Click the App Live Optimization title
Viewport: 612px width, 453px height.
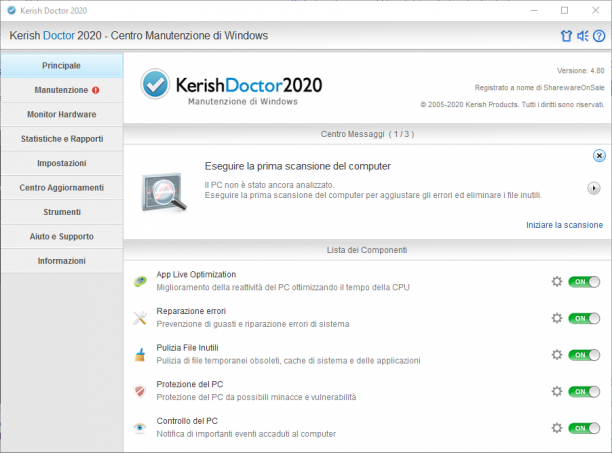(x=196, y=274)
